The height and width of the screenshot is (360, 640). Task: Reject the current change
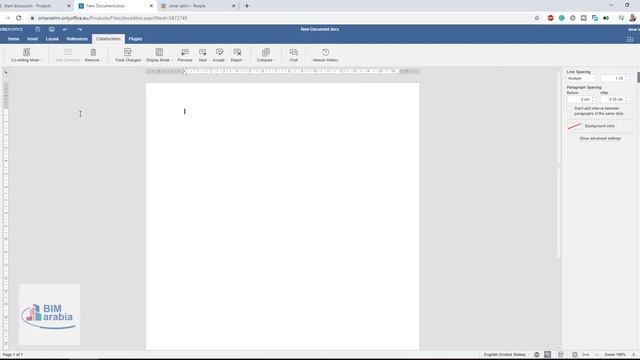(237, 55)
